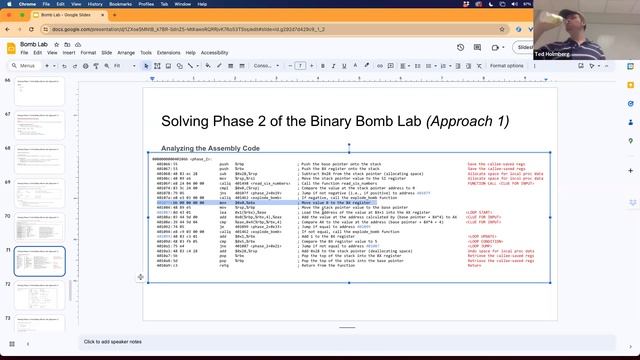This screenshot has width=640, height=360.
Task: Open the Accessibility menu
Action: 214,53
